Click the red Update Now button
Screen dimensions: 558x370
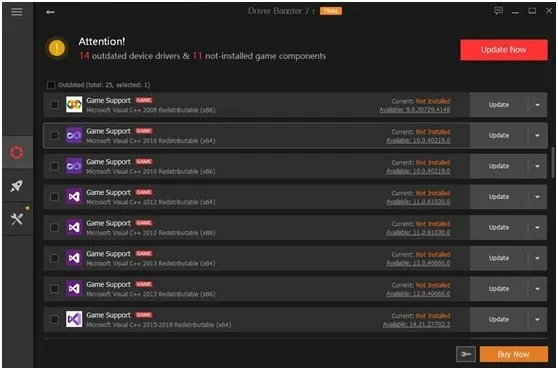tap(504, 50)
